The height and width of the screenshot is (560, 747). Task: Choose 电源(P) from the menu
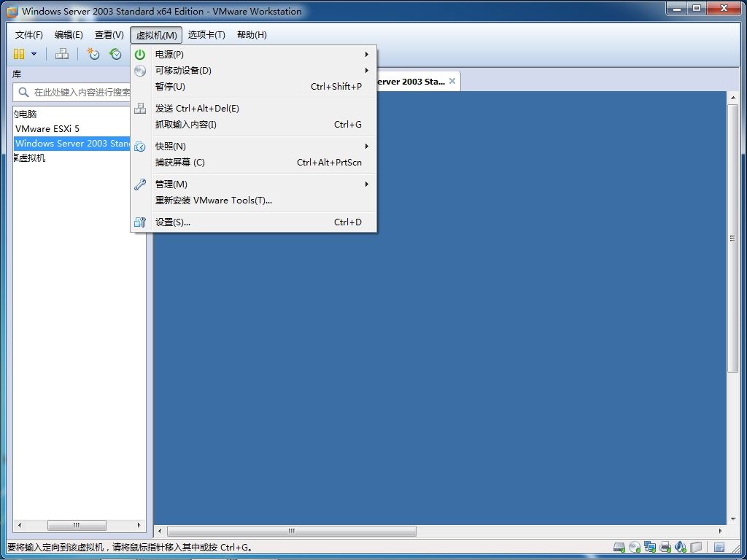[x=253, y=54]
